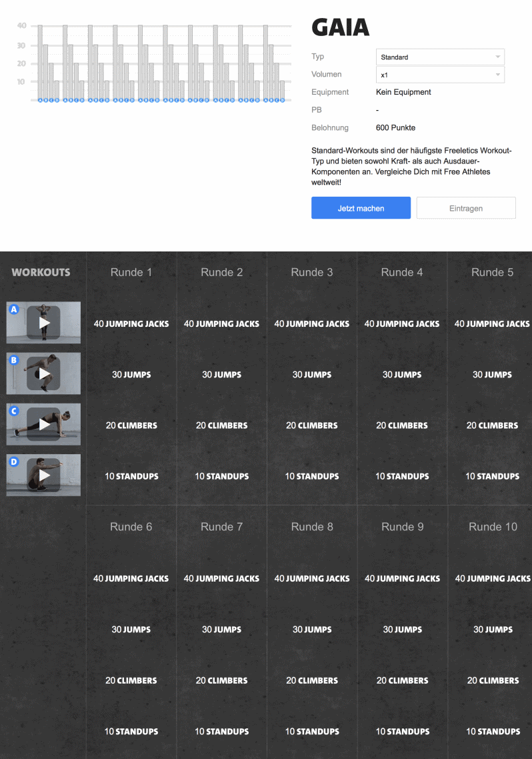
Task: Click the 10 label on the chart axis
Action: point(21,82)
